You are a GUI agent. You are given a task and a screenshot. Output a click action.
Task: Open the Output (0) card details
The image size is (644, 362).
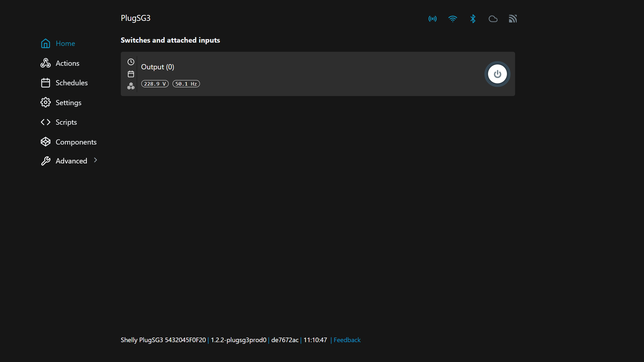tap(158, 67)
